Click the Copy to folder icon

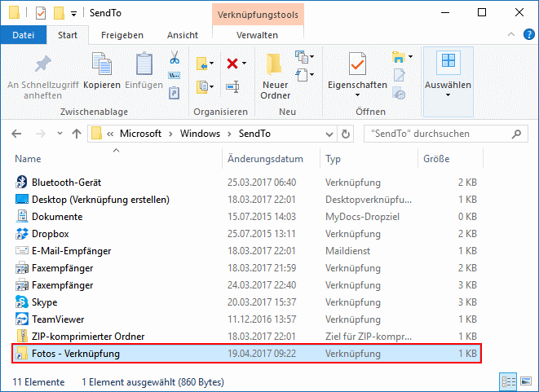coord(201,86)
